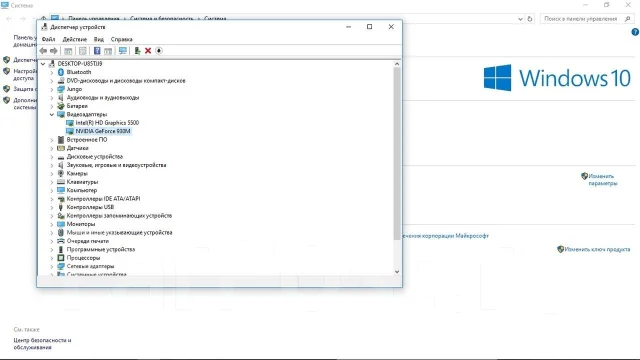The height and width of the screenshot is (360, 640).
Task: Click the Контроллеры USB plug icon
Action: (61, 207)
